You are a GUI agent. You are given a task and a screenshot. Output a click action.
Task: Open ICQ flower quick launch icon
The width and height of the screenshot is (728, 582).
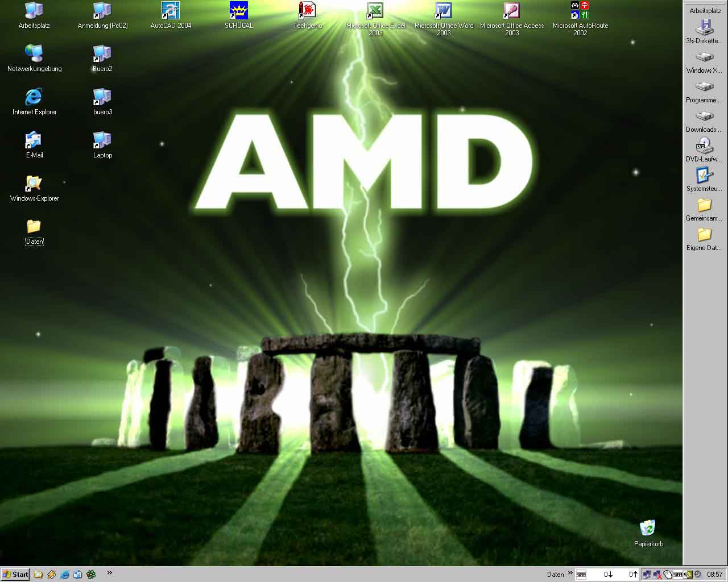coord(91,575)
